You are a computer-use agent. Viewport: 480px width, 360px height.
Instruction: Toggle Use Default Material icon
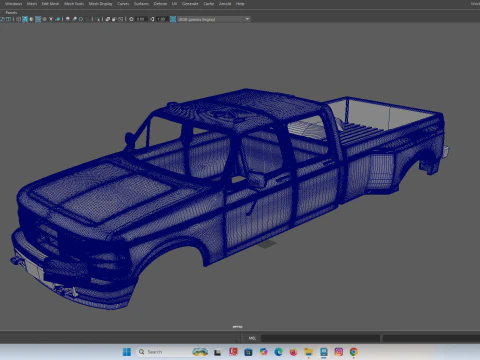tap(31, 19)
